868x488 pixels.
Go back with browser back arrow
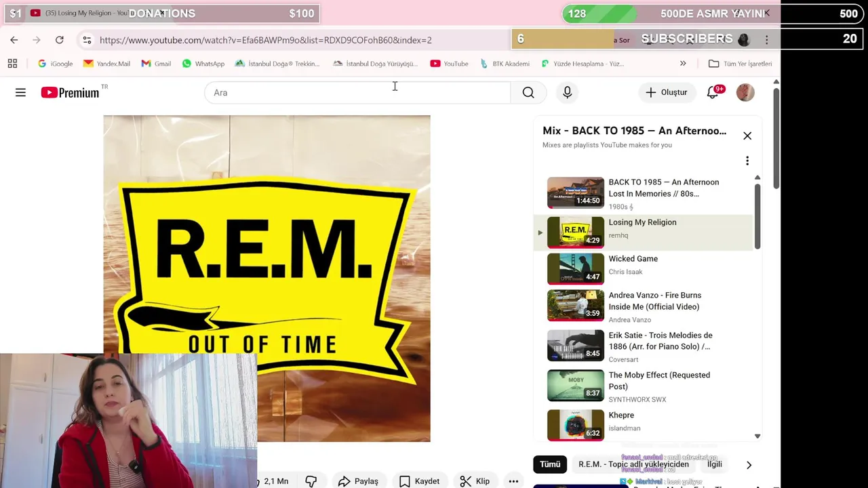(14, 40)
